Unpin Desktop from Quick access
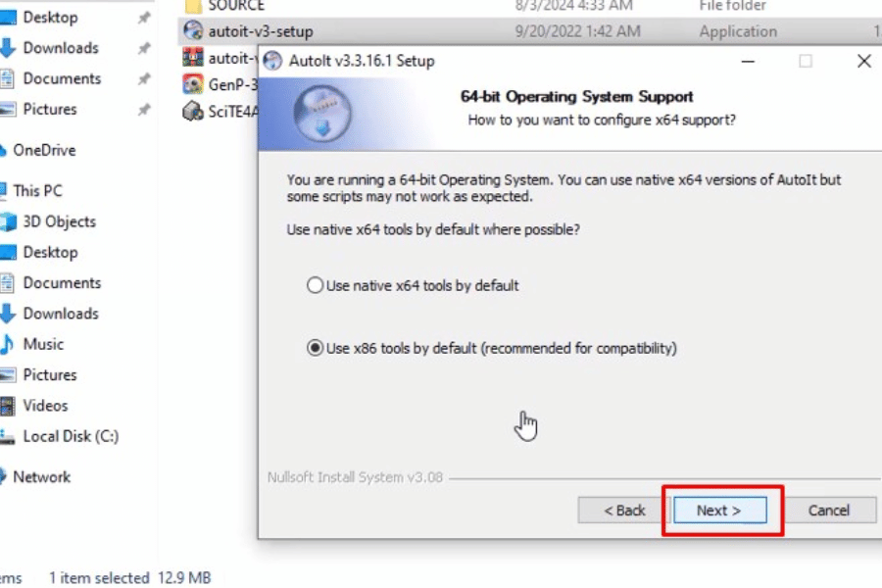 pyautogui.click(x=144, y=18)
